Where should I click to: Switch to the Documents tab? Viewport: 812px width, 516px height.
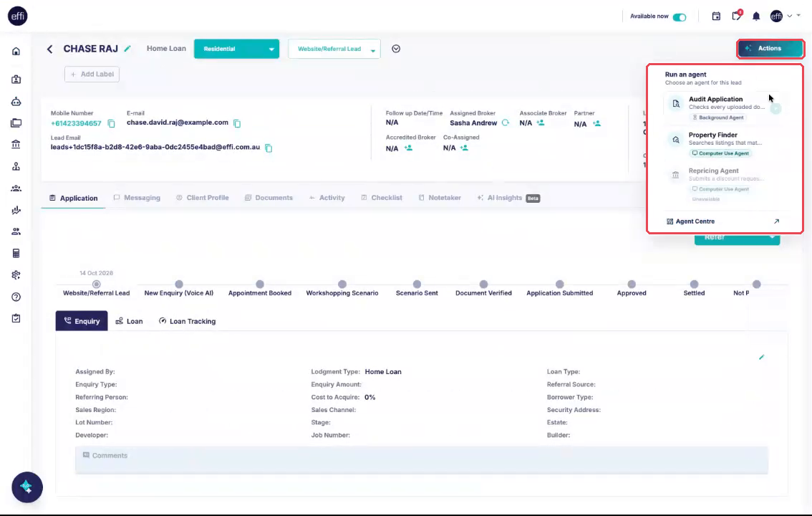[269, 198]
